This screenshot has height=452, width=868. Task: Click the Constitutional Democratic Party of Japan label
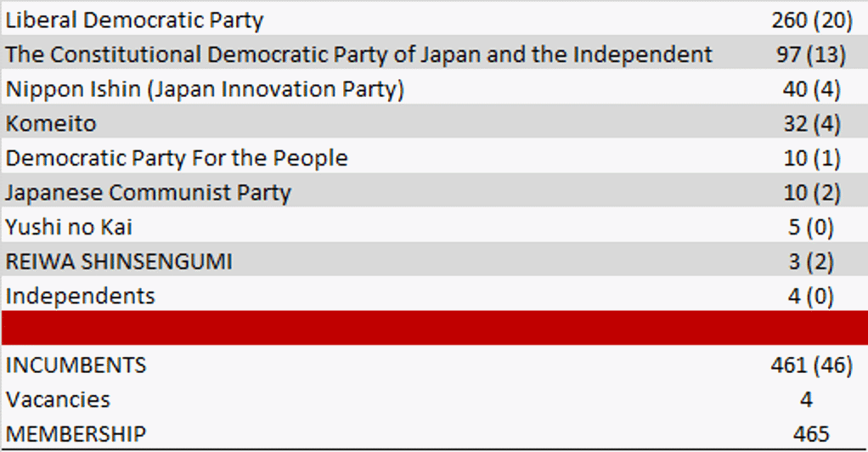click(358, 54)
